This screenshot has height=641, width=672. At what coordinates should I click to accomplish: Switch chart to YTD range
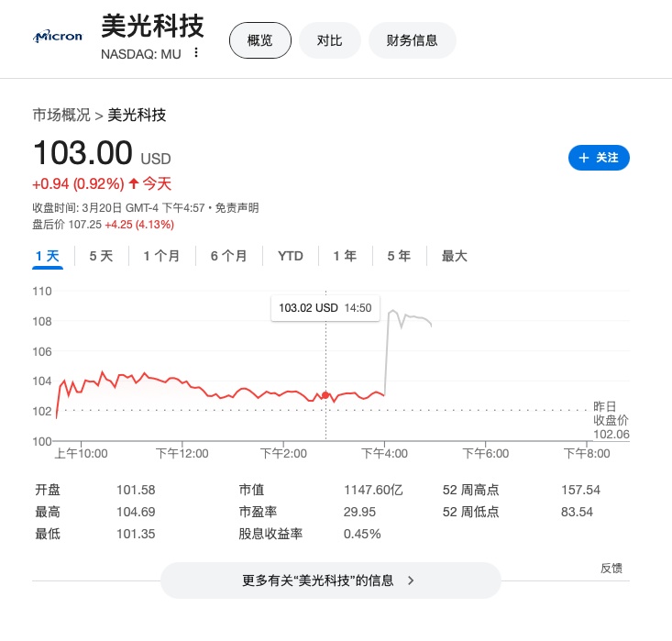290,256
